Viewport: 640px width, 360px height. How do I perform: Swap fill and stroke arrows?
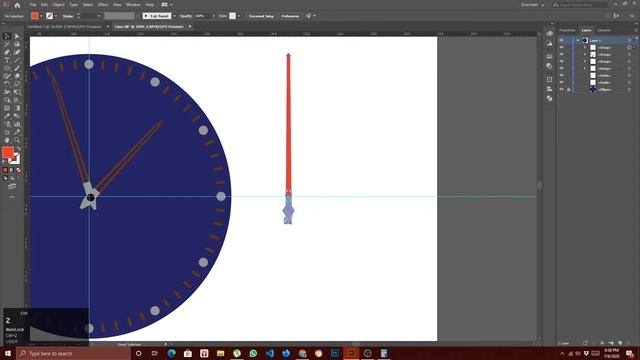tap(18, 149)
